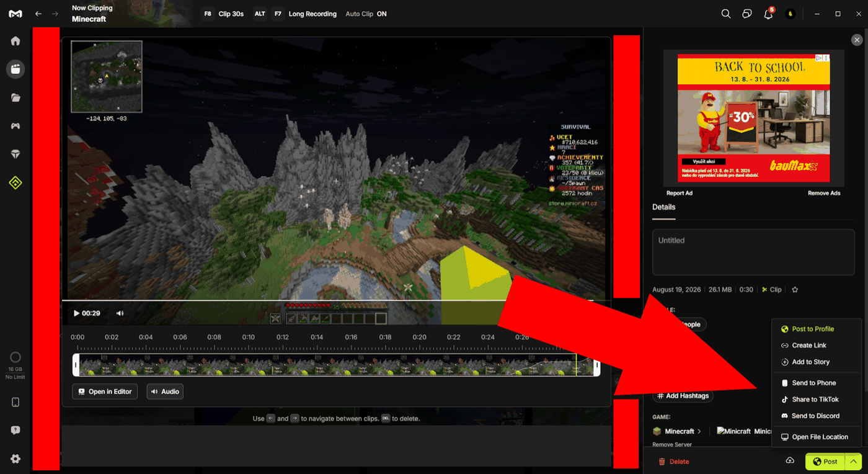Click the Audio button below the timeline
Screen dimensions: 868x474
[x=165, y=391]
